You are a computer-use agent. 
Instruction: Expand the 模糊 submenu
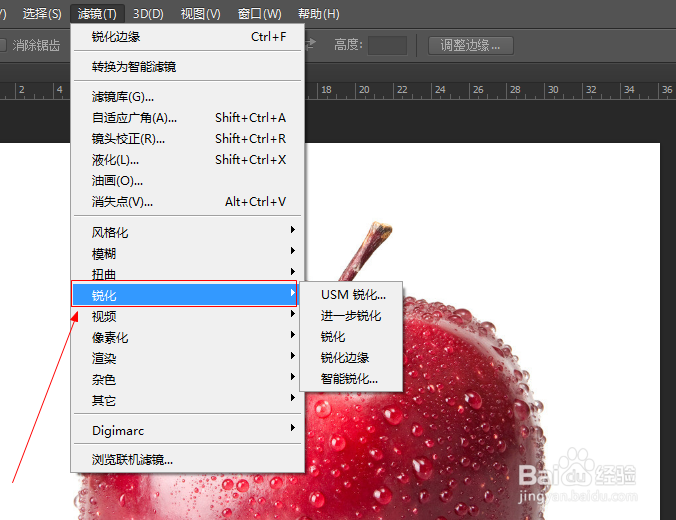(188, 254)
